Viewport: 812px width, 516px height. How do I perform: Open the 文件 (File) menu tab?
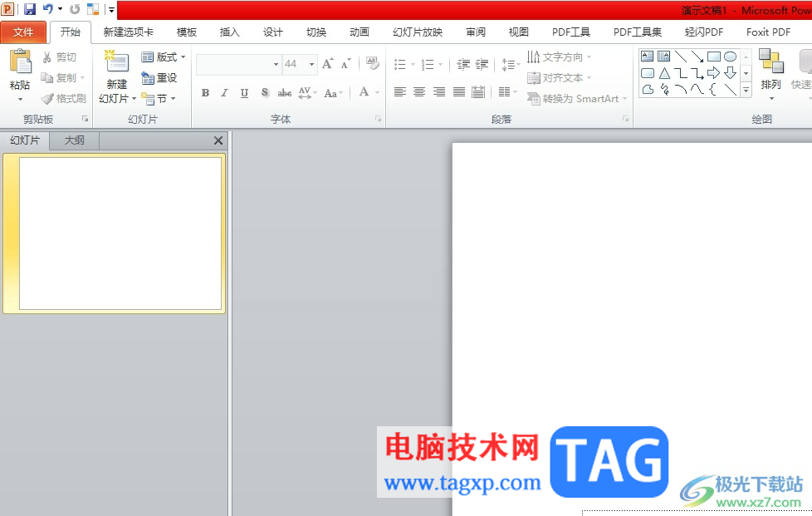23,32
